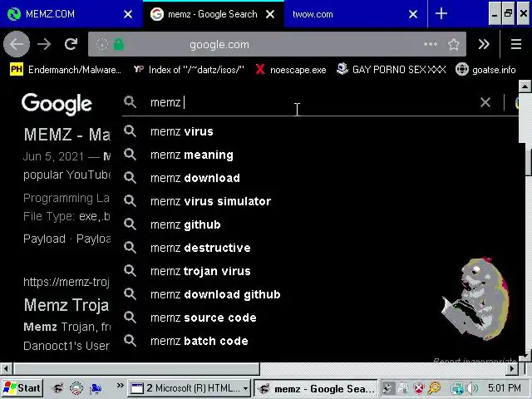The image size is (532, 399).
Task: Switch to the twow.com tab
Action: (x=356, y=14)
